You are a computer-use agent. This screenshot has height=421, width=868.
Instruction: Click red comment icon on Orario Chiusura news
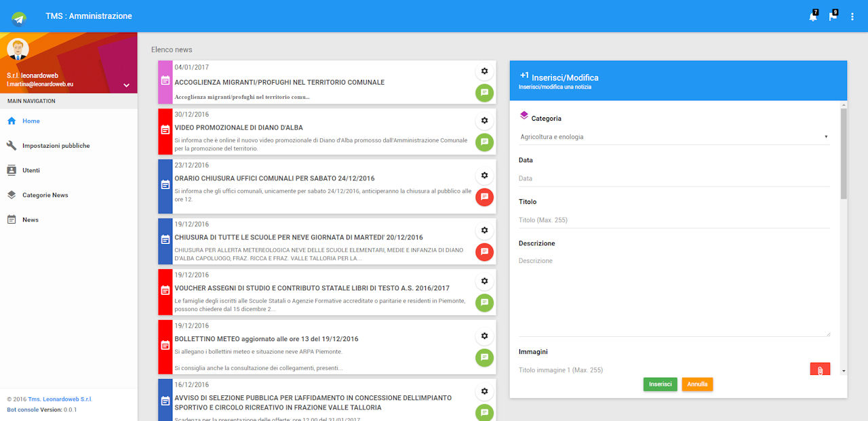point(484,197)
